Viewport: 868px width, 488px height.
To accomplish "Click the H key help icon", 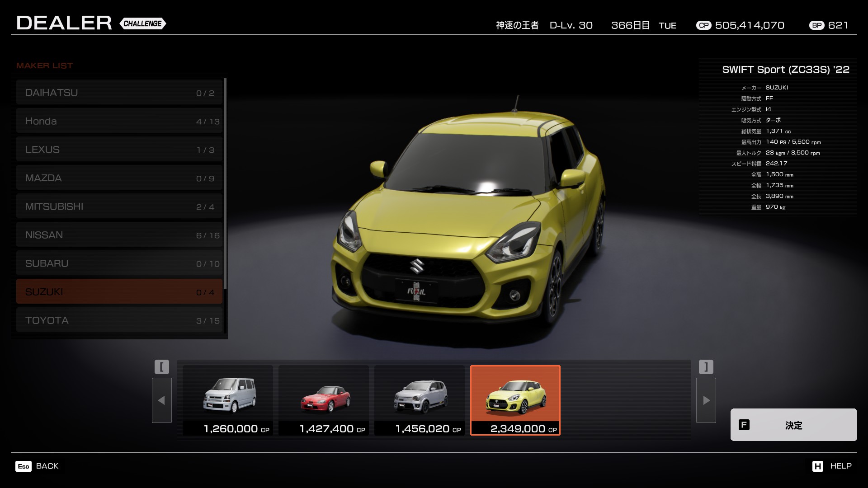I will tap(817, 466).
